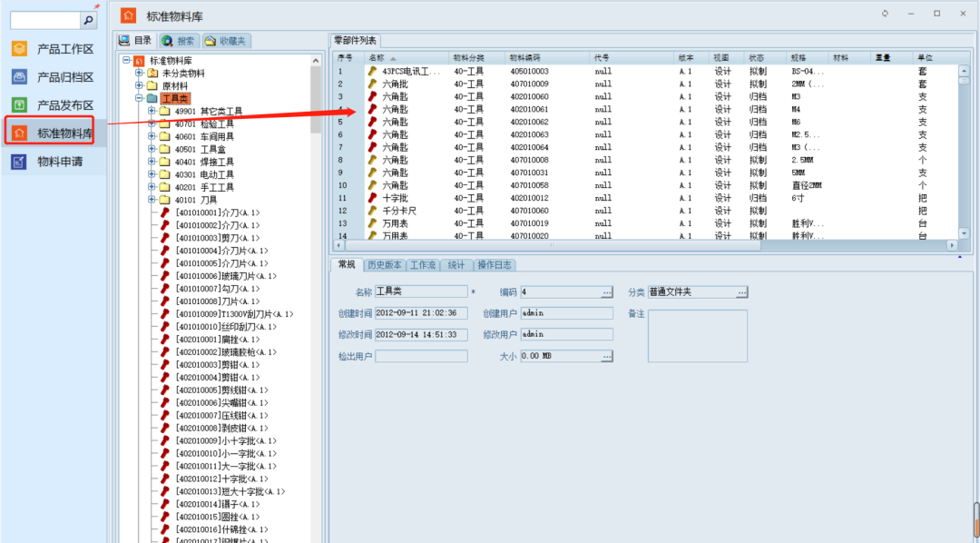Click the ellipsis button beside 分类 field
980x543 pixels.
741,292
